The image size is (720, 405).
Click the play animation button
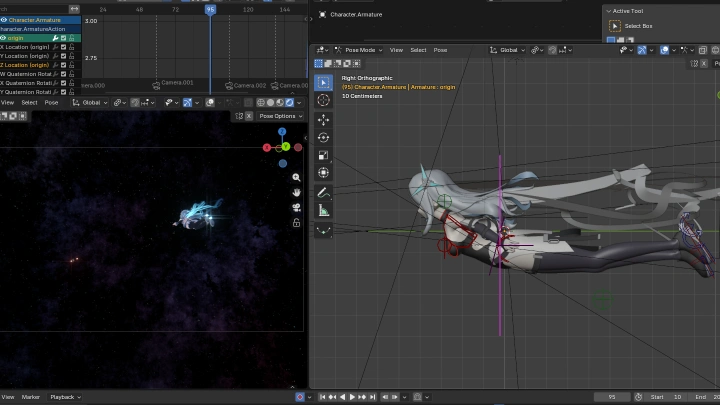click(352, 397)
